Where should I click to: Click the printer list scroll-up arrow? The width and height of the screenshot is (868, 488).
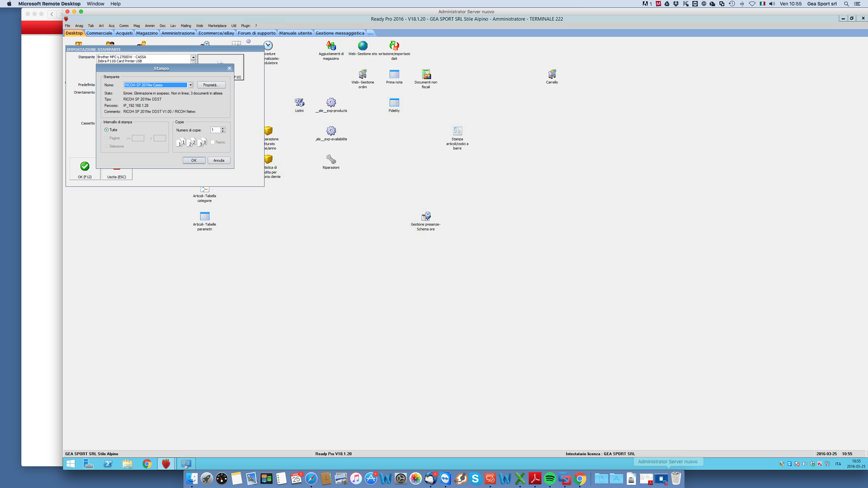pos(193,57)
